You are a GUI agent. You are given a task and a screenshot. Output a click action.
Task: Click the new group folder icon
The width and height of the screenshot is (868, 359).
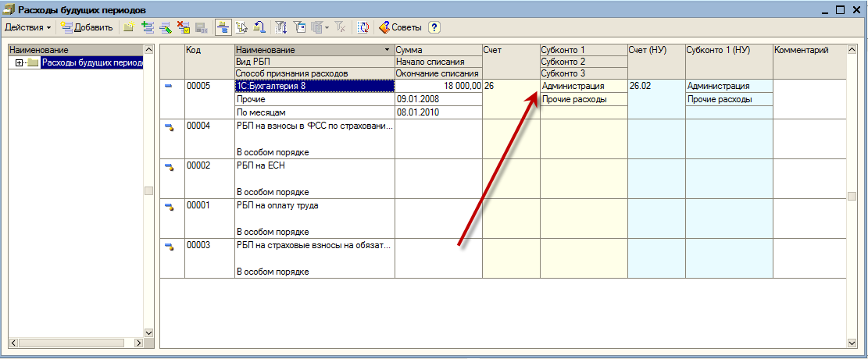pyautogui.click(x=128, y=27)
